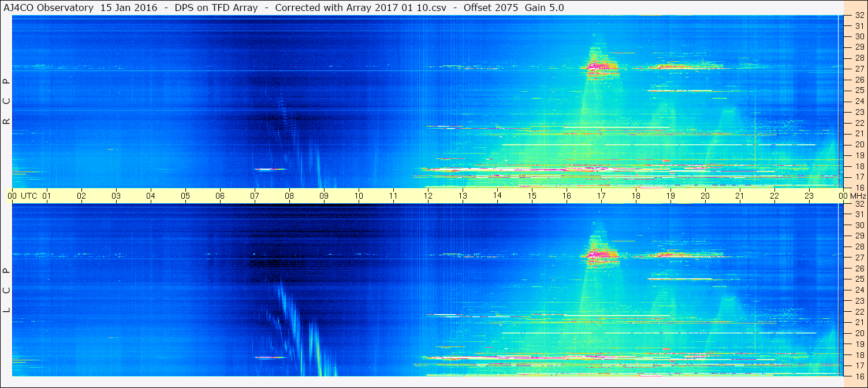Click the 18 MHz label on the RCP frequency scale
This screenshot has width=868, height=388.
[x=859, y=166]
